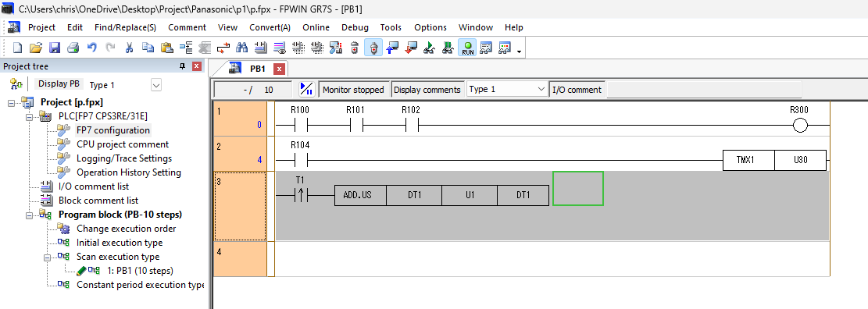The width and height of the screenshot is (868, 309).
Task: Select Operation History Setting item
Action: [x=128, y=172]
